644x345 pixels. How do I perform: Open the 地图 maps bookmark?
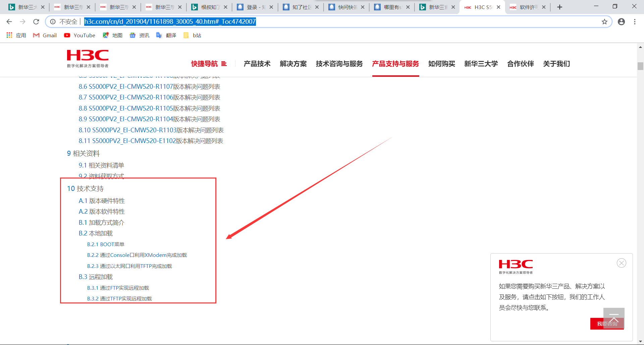pos(112,35)
